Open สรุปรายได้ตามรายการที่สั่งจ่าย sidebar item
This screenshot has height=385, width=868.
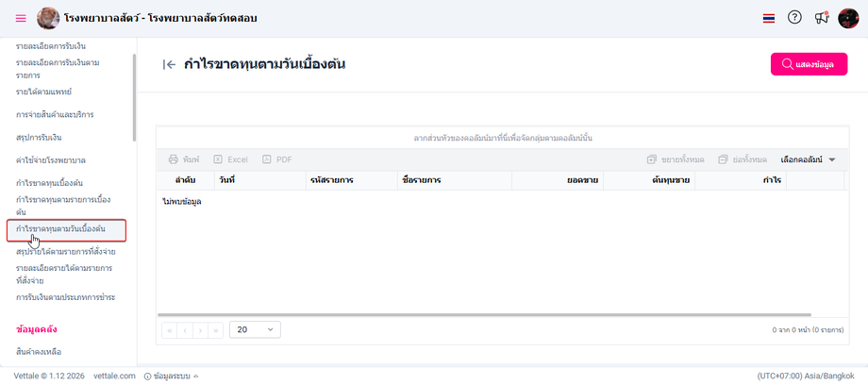click(66, 252)
